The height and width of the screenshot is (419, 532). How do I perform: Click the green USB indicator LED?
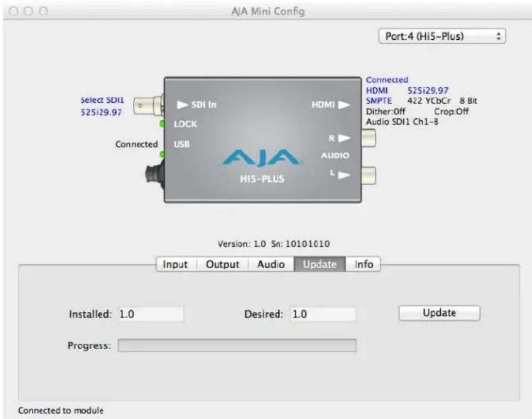(x=162, y=154)
